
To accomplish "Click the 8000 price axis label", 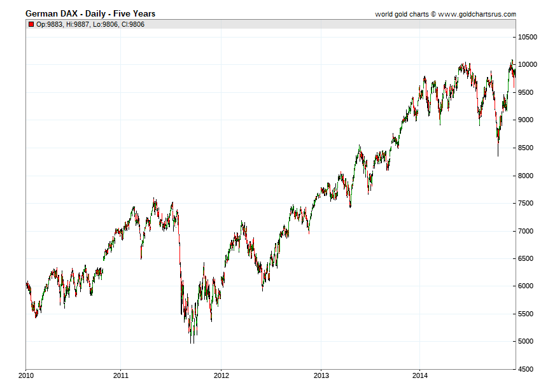I will [526, 176].
